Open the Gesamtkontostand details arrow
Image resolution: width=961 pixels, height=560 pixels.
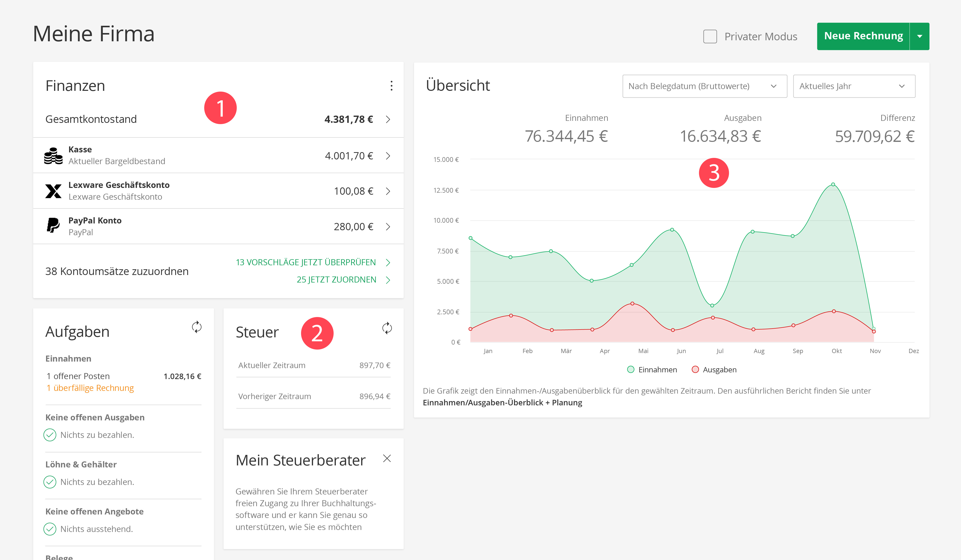tap(388, 119)
